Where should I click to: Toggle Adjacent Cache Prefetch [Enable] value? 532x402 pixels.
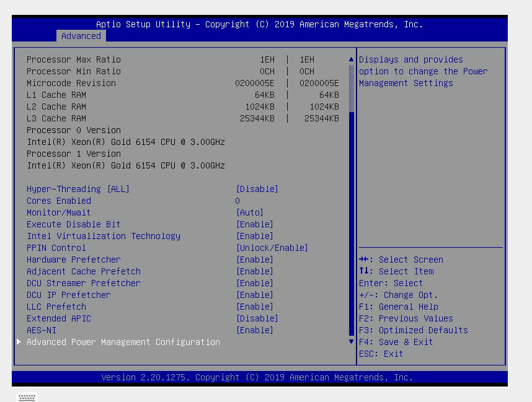tap(255, 271)
